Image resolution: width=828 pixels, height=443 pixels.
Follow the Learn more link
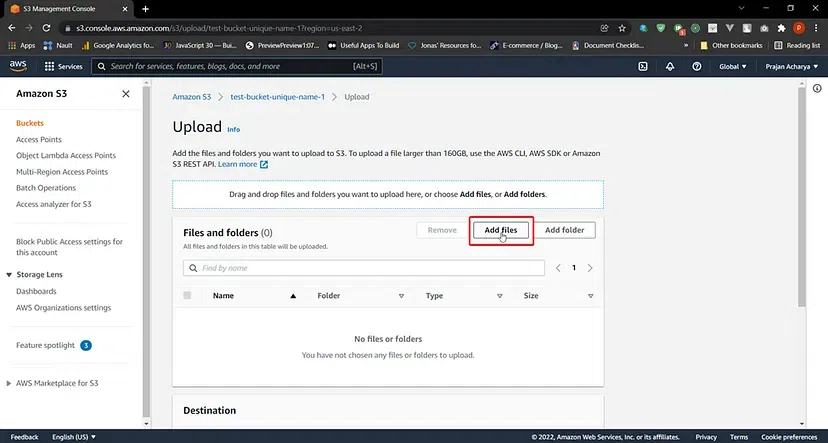click(x=237, y=164)
